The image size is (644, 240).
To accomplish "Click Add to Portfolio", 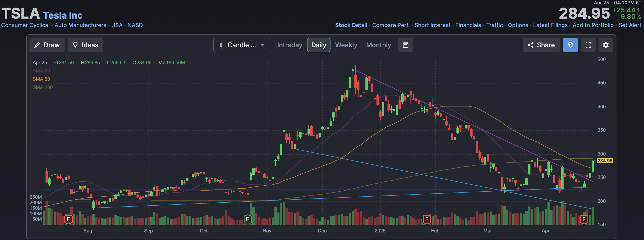I will pos(593,25).
